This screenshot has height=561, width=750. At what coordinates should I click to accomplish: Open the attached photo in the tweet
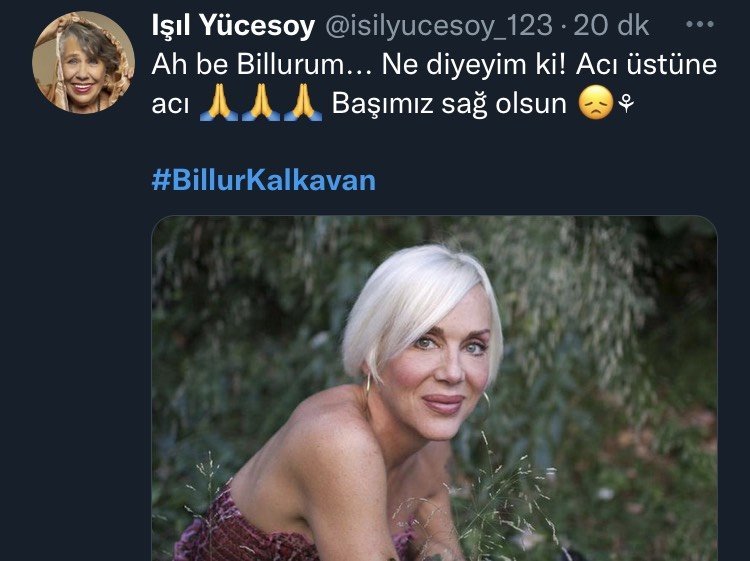(434, 388)
